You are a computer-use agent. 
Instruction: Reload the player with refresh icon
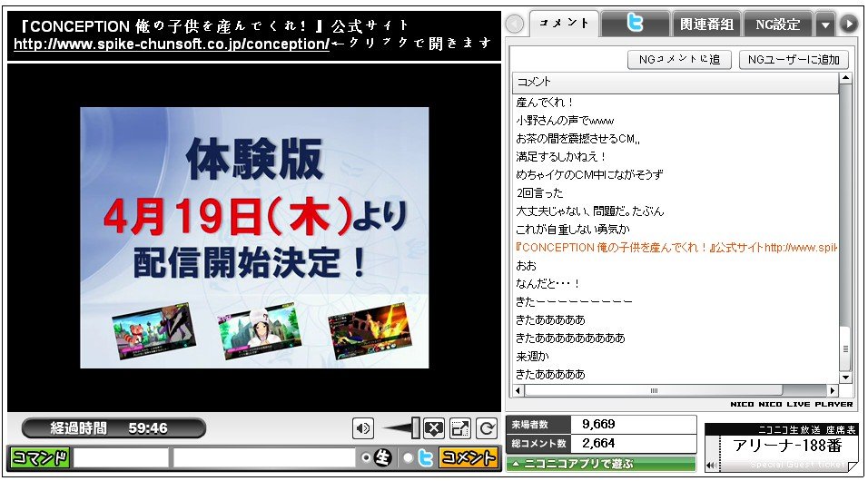[x=487, y=428]
